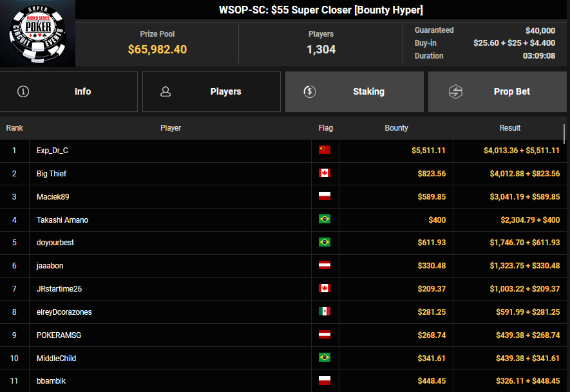
Task: Click the Result column header
Action: point(509,128)
